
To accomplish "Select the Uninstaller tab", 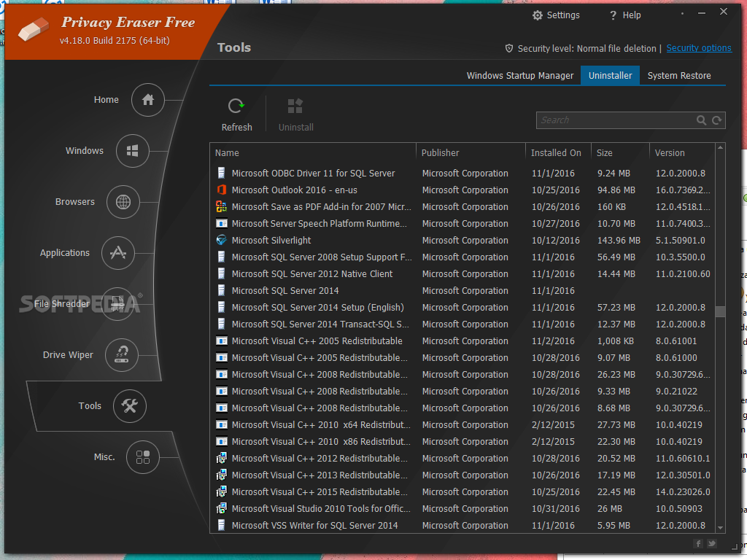I will 610,76.
